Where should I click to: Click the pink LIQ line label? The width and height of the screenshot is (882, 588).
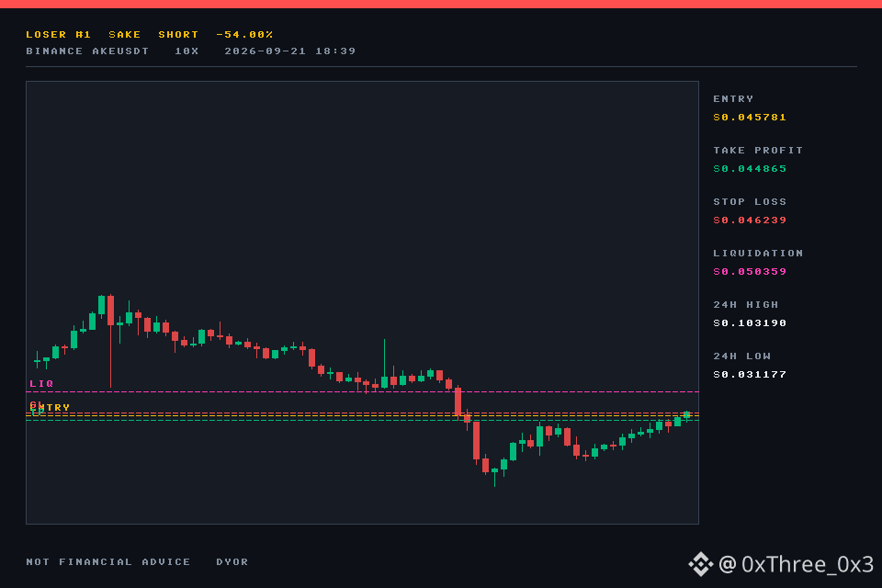pyautogui.click(x=41, y=383)
